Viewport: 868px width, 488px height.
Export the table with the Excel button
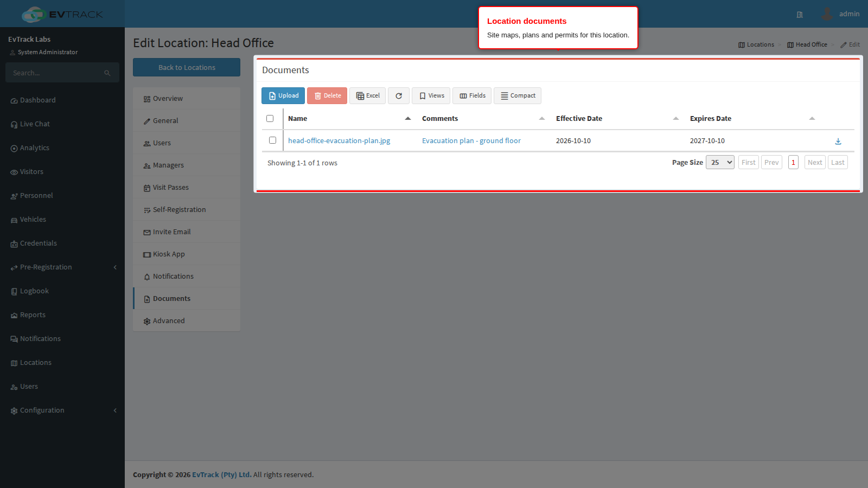point(368,96)
